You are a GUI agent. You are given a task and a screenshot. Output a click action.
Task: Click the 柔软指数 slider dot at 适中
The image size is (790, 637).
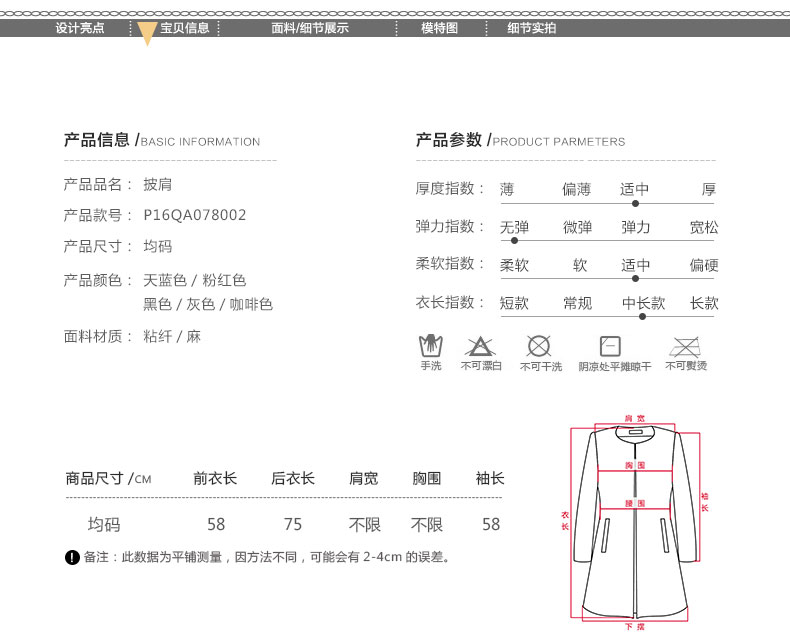pos(635,278)
